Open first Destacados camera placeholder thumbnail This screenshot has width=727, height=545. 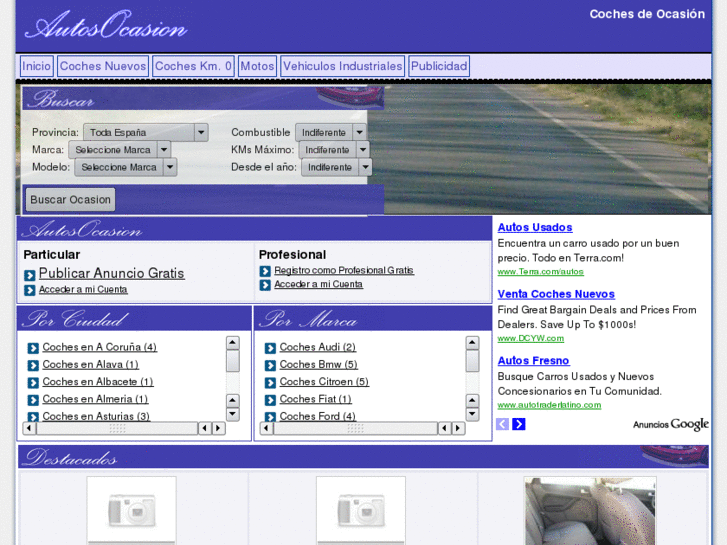point(131,510)
